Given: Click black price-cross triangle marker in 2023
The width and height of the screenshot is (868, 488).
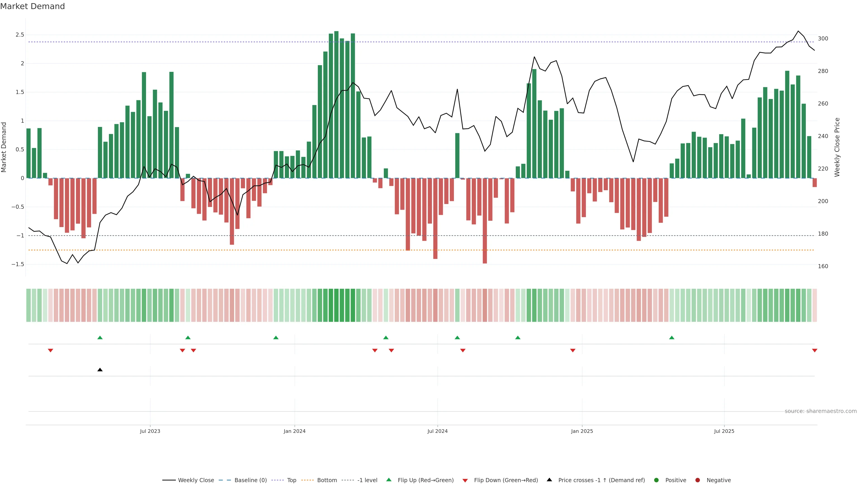Looking at the screenshot, I should pos(100,370).
